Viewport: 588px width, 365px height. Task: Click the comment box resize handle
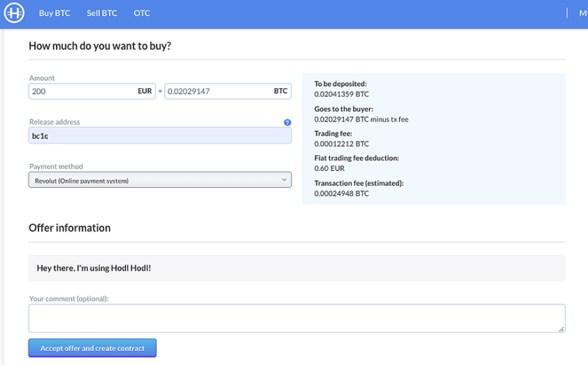(x=561, y=329)
